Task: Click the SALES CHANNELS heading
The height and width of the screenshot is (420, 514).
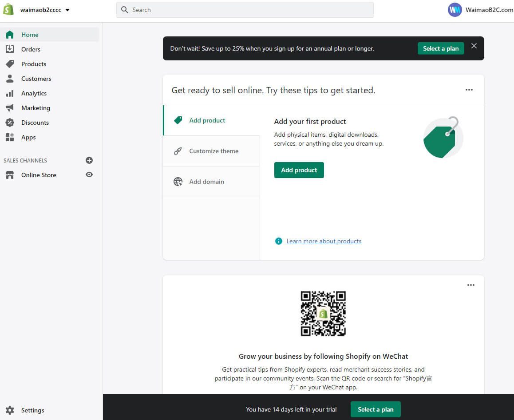Action: (25, 160)
